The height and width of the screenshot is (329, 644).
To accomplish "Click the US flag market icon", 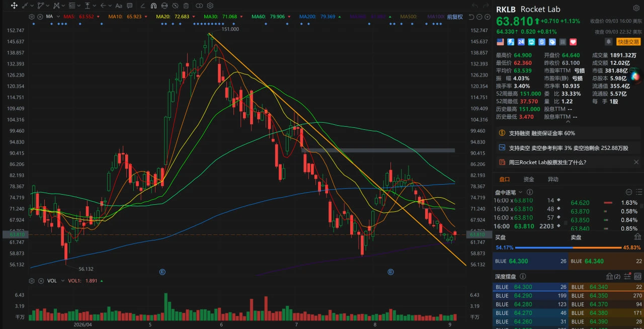I will [x=501, y=42].
